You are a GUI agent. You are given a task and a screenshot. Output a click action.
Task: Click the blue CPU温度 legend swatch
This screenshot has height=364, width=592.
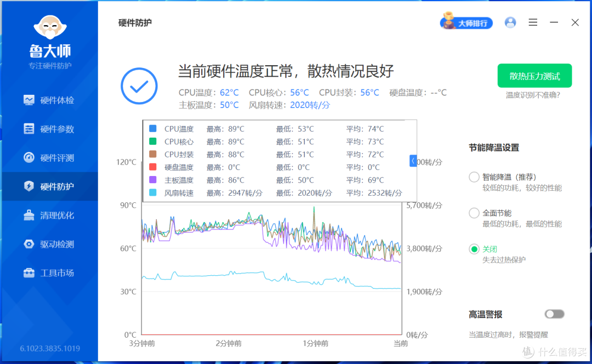click(x=153, y=128)
